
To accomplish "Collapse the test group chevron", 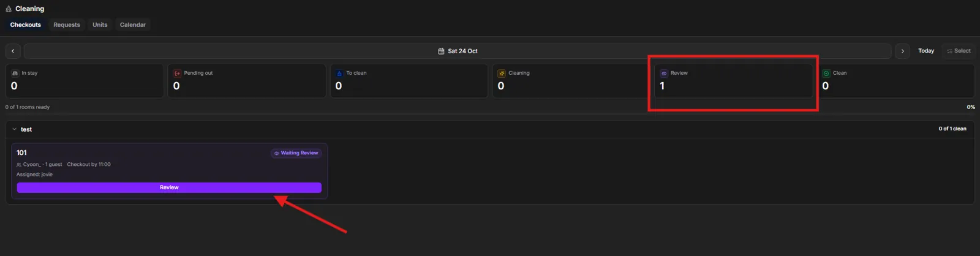I will [14, 129].
